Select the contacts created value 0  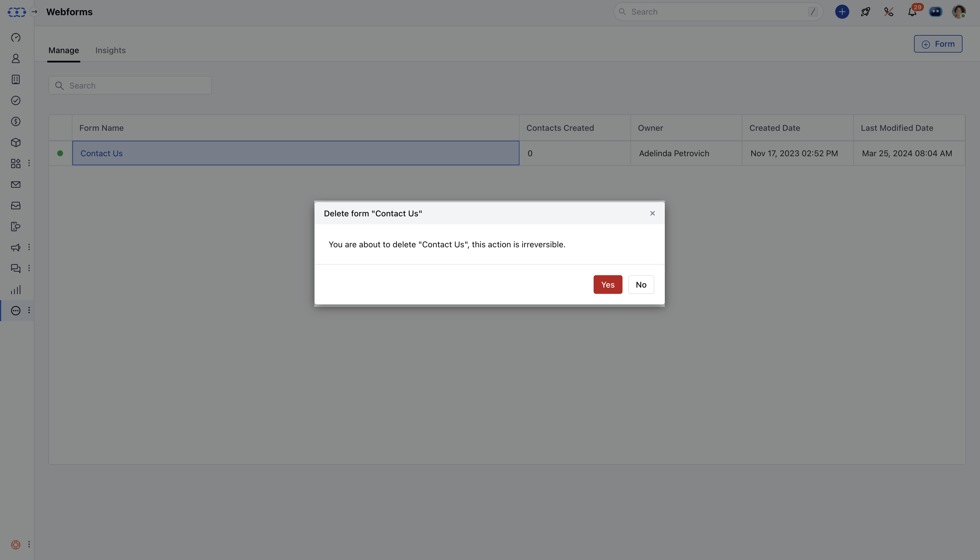tap(575, 153)
